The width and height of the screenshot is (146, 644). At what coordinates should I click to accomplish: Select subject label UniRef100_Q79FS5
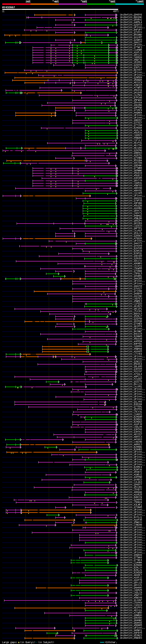point(131,201)
